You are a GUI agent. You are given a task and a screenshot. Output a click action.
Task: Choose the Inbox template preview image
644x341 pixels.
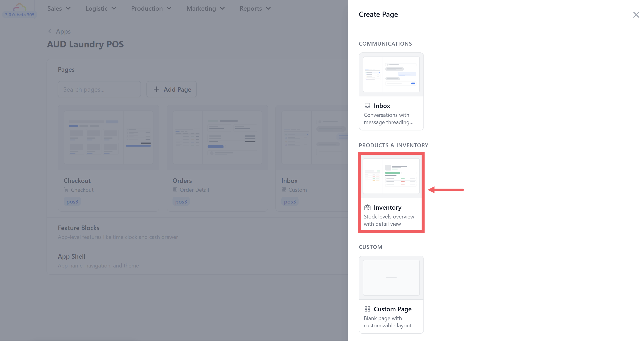pos(391,74)
